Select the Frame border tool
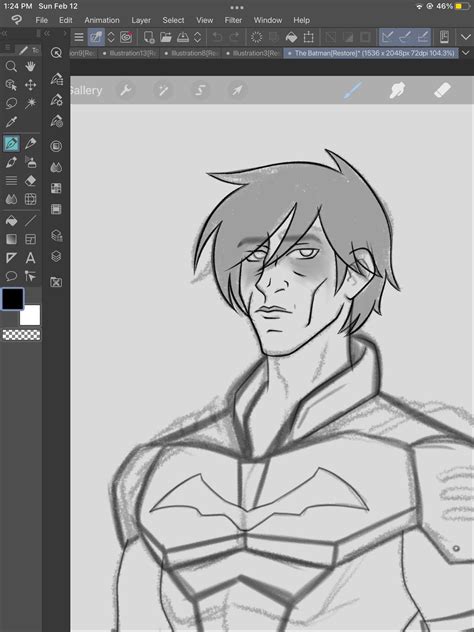474x632 pixels. point(30,239)
